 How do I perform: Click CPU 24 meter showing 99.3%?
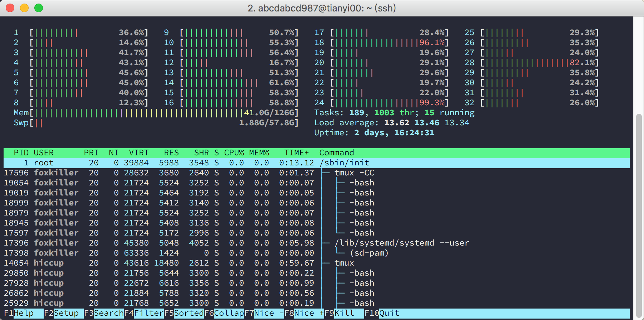381,103
